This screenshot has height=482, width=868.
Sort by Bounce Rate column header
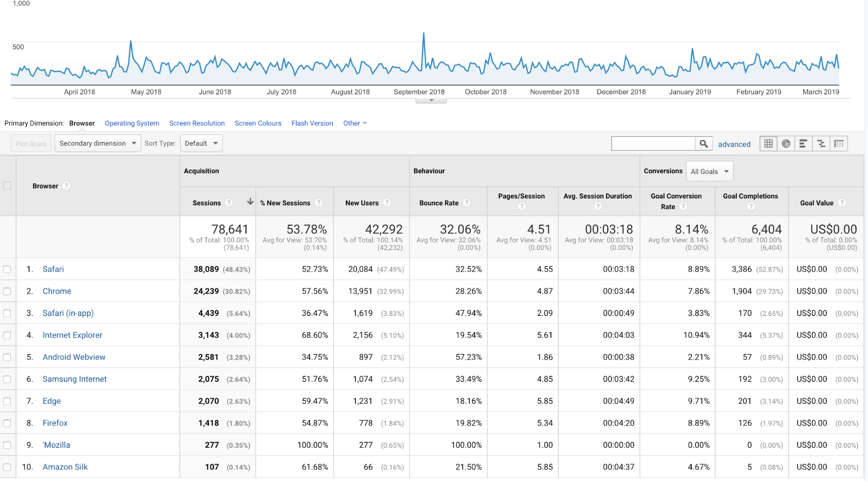pos(439,203)
